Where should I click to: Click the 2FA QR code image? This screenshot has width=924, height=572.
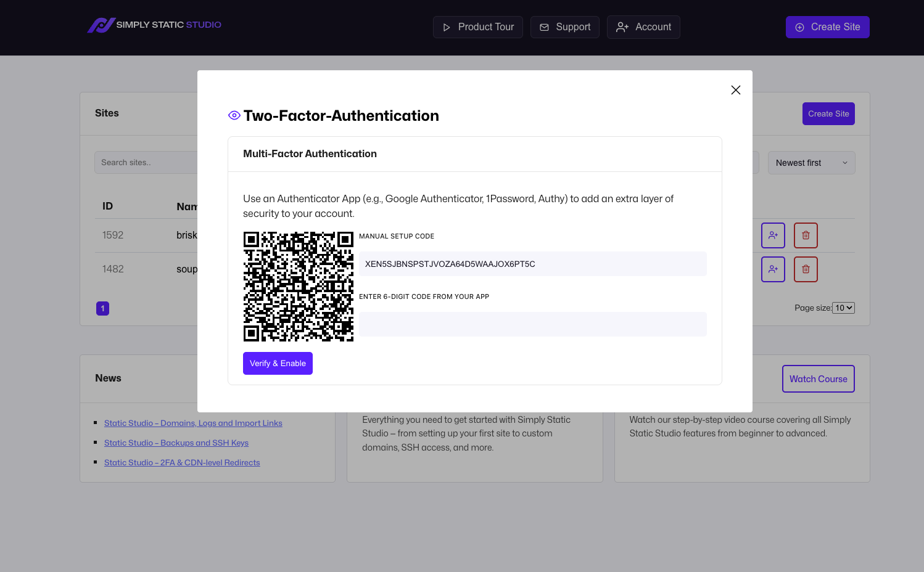point(299,287)
